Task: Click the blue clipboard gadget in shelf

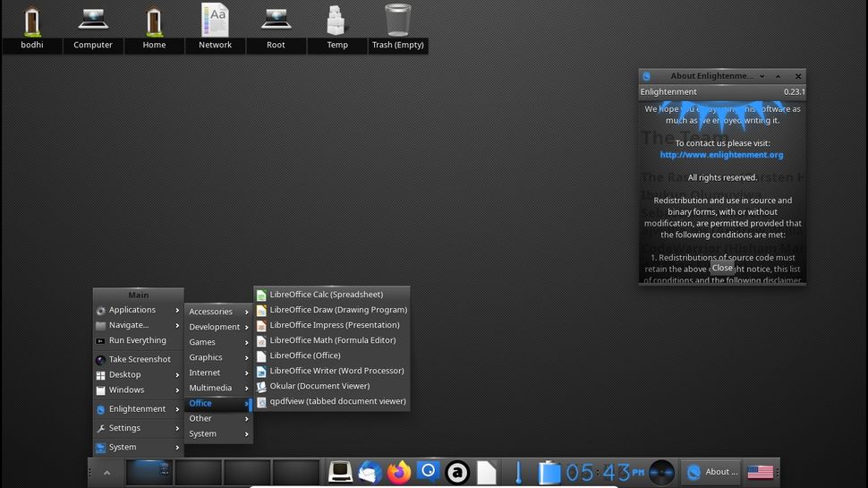Action: 549,473
